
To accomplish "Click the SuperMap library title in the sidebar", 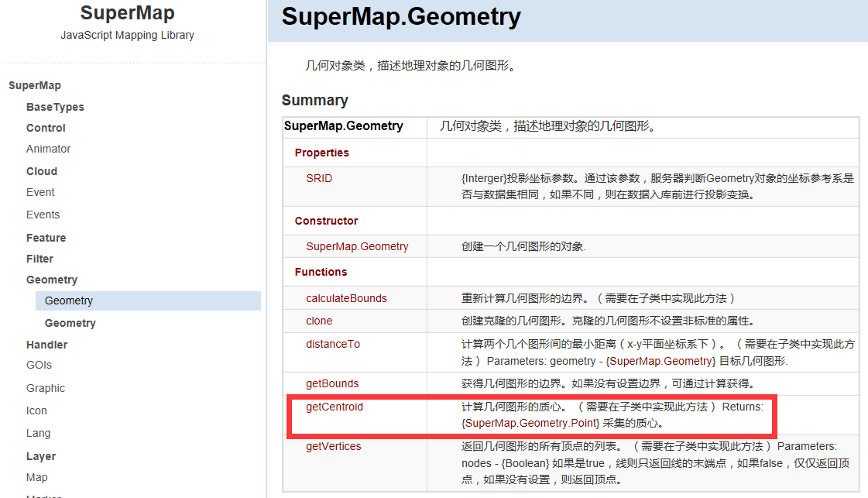I will tap(127, 12).
